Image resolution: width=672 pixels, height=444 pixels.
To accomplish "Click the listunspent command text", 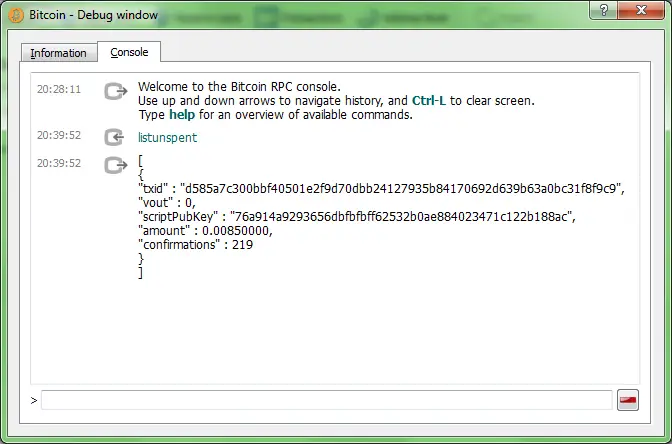I will (168, 138).
